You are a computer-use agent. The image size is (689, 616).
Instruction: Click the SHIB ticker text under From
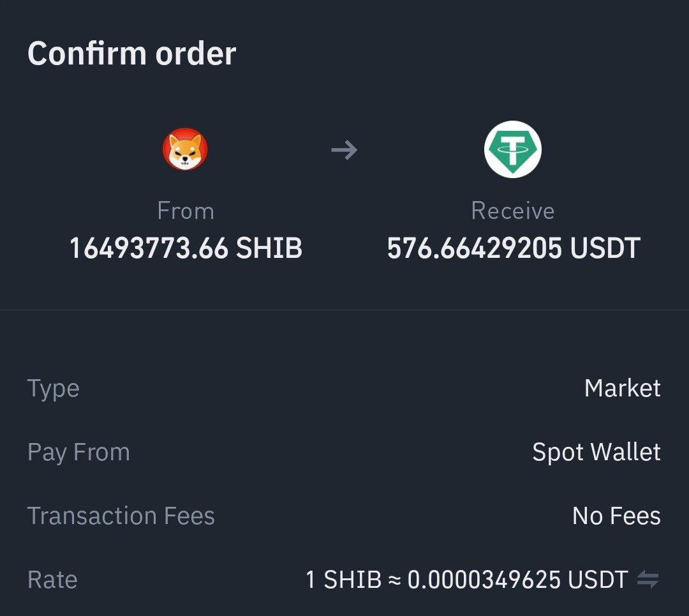point(269,248)
